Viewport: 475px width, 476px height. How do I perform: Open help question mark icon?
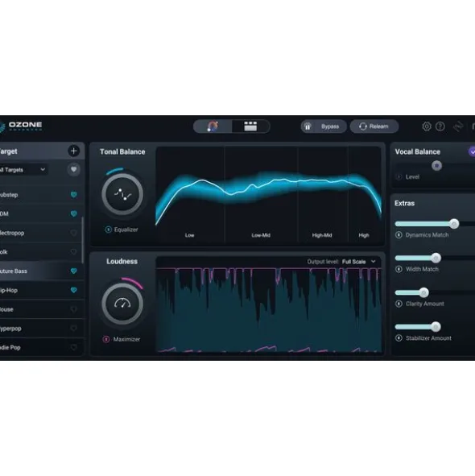point(440,126)
